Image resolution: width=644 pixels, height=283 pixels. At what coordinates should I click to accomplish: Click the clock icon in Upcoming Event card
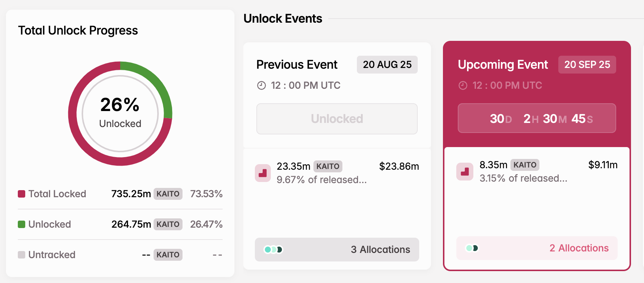coord(463,85)
